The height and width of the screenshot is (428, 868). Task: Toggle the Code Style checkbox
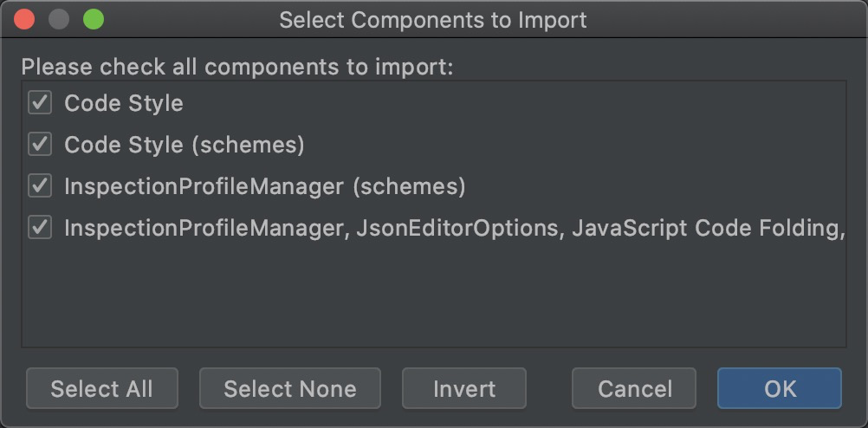pos(40,103)
